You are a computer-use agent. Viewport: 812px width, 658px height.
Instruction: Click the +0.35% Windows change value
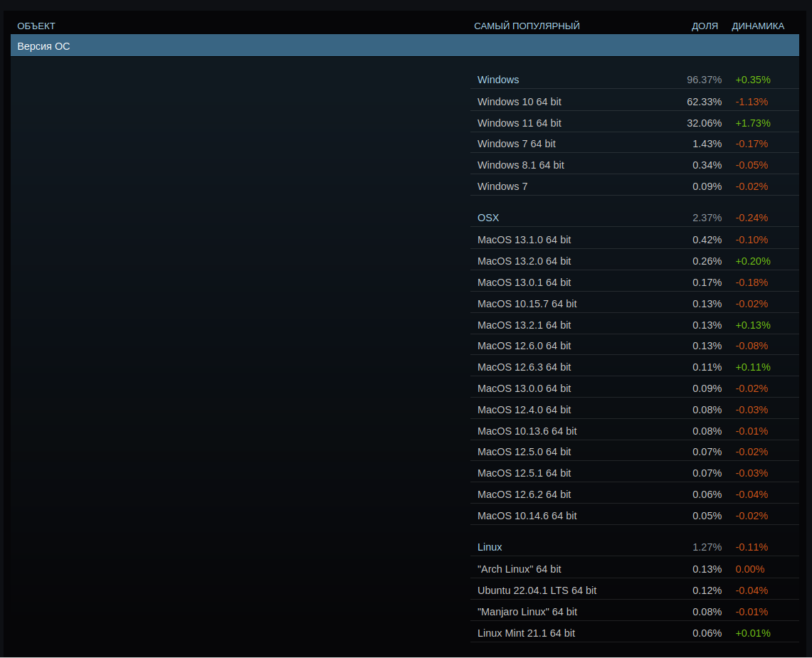753,80
